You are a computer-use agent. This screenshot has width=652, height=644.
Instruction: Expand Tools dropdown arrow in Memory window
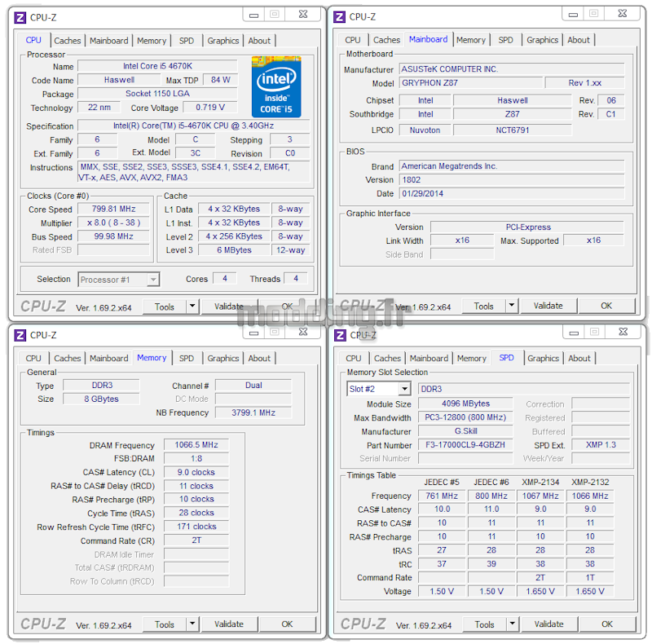click(192, 624)
